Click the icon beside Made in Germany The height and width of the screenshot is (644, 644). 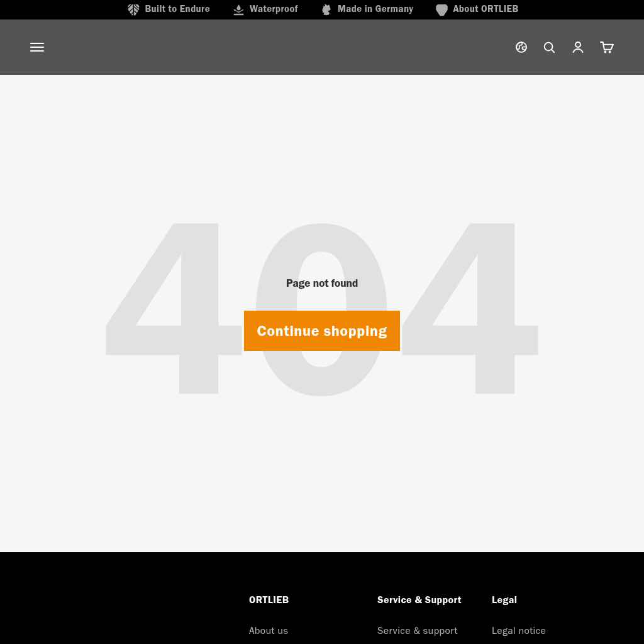(326, 9)
